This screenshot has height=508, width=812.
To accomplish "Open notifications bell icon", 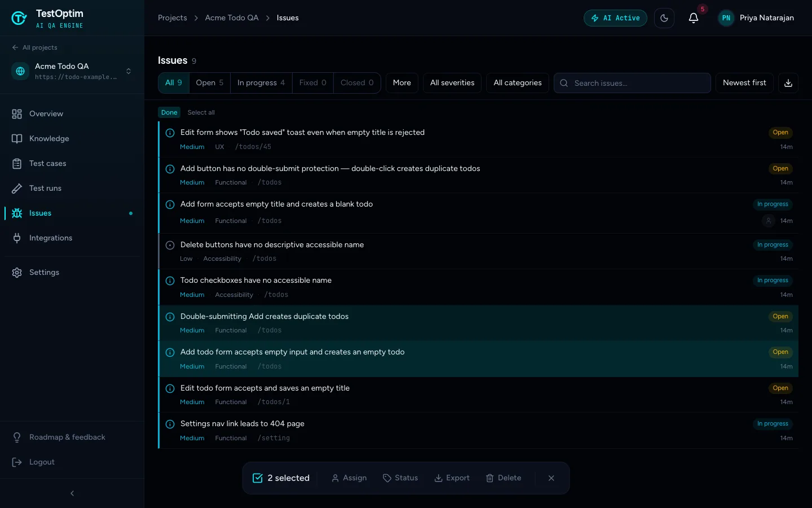I will [694, 18].
